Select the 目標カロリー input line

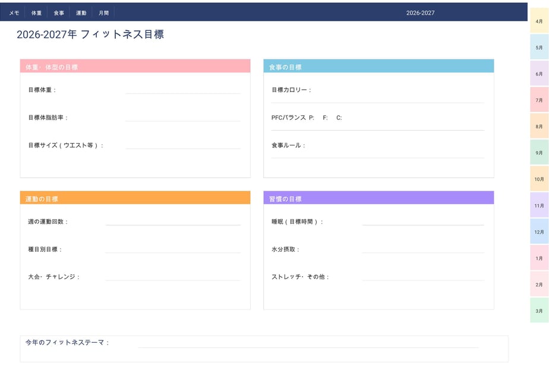click(377, 99)
